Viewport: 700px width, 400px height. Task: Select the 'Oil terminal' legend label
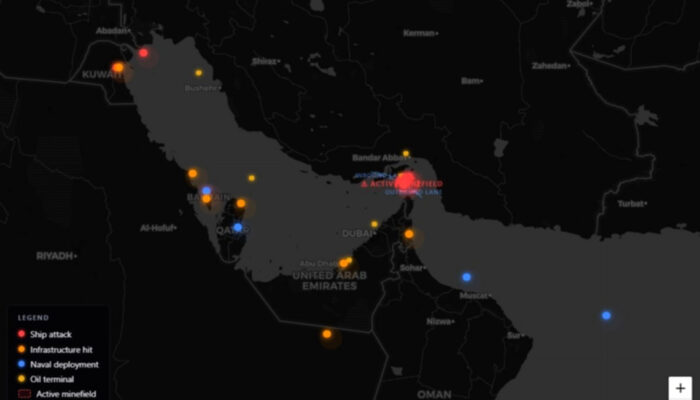52,379
